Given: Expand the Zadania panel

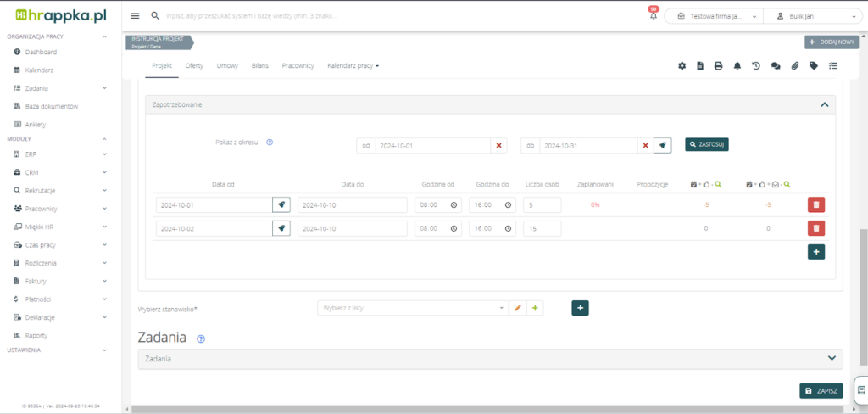Looking at the screenshot, I should [x=831, y=359].
